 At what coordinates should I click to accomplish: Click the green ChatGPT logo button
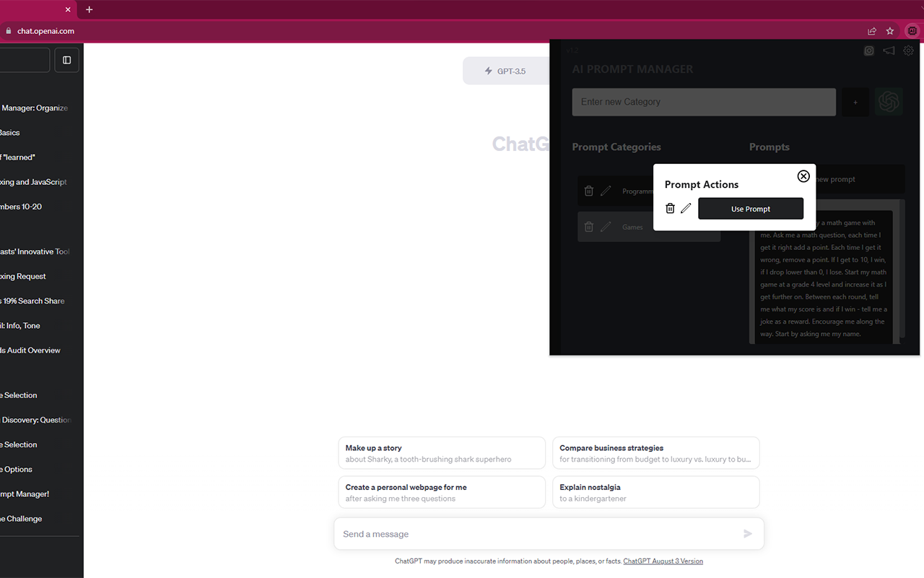click(x=889, y=102)
